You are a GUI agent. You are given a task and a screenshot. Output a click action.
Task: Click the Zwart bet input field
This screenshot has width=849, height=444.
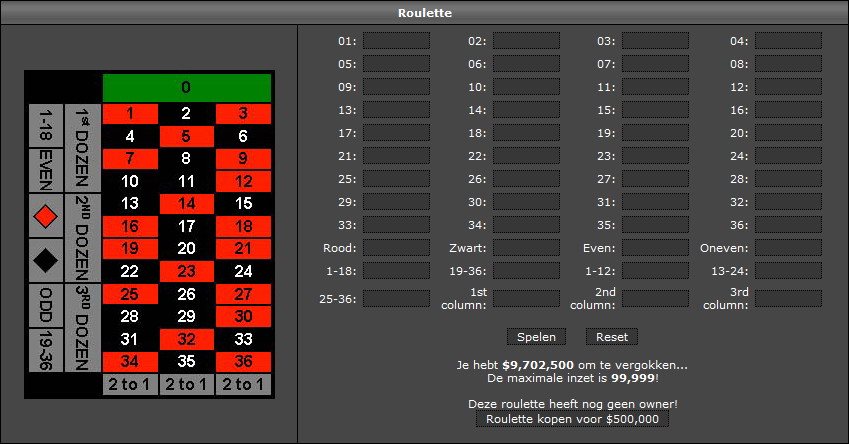pyautogui.click(x=526, y=247)
